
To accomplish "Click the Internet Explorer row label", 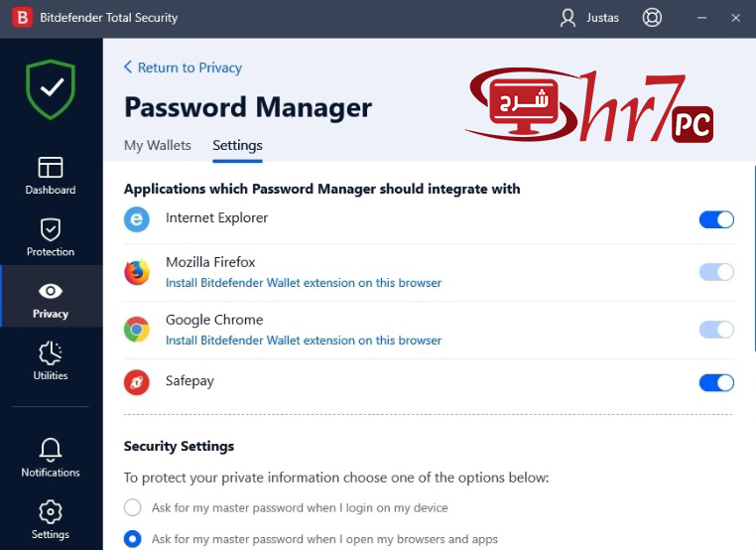I will pos(216,218).
